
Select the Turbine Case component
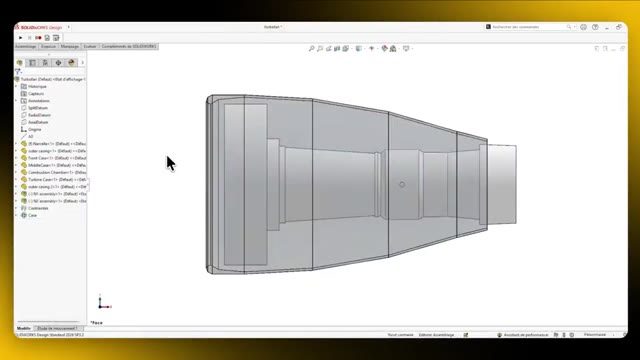[x=53, y=180]
